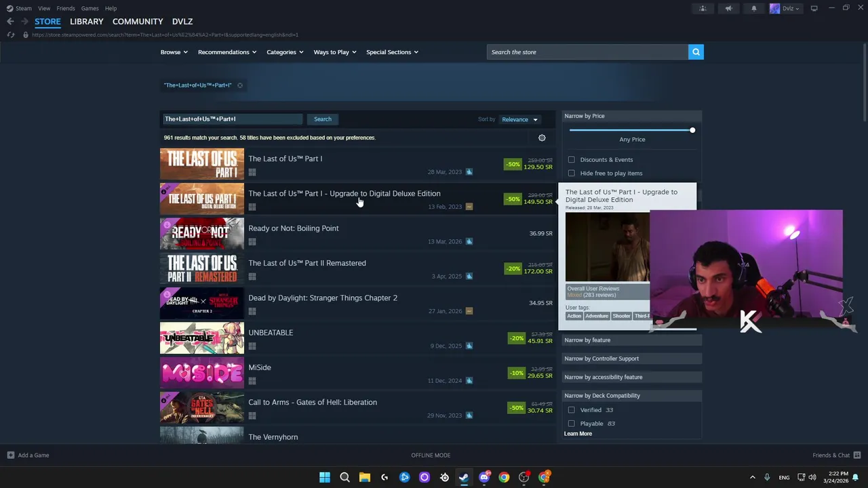Open Call to Arms - Gates of Hell: Liberation
Image resolution: width=868 pixels, height=488 pixels.
(357, 408)
